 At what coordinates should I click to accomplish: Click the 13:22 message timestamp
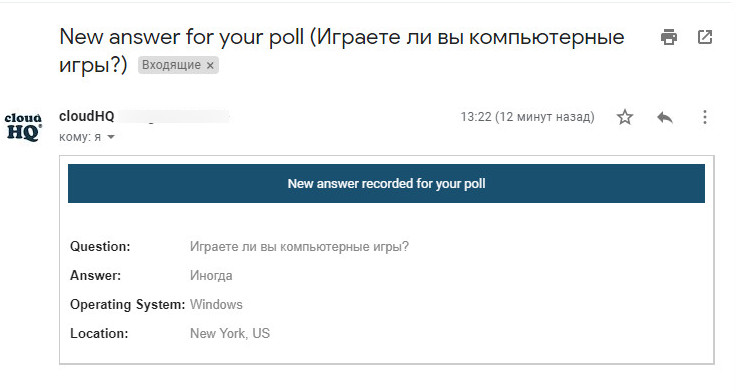tap(527, 116)
